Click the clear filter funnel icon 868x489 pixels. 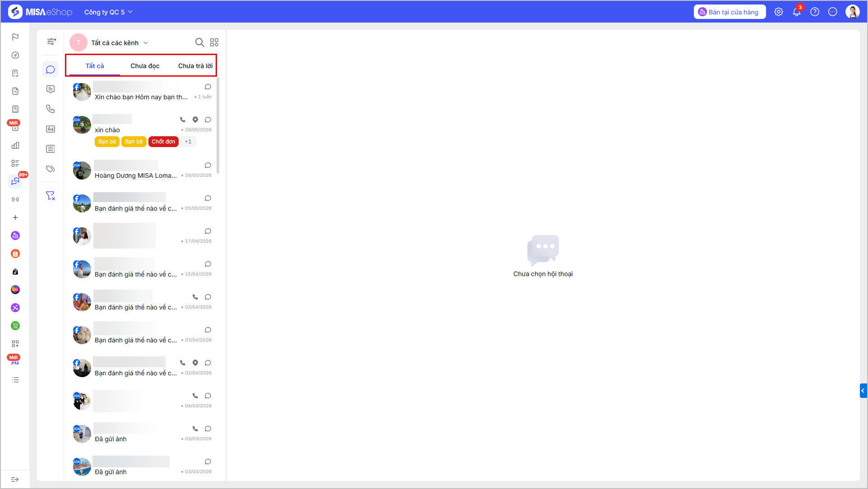coord(51,196)
